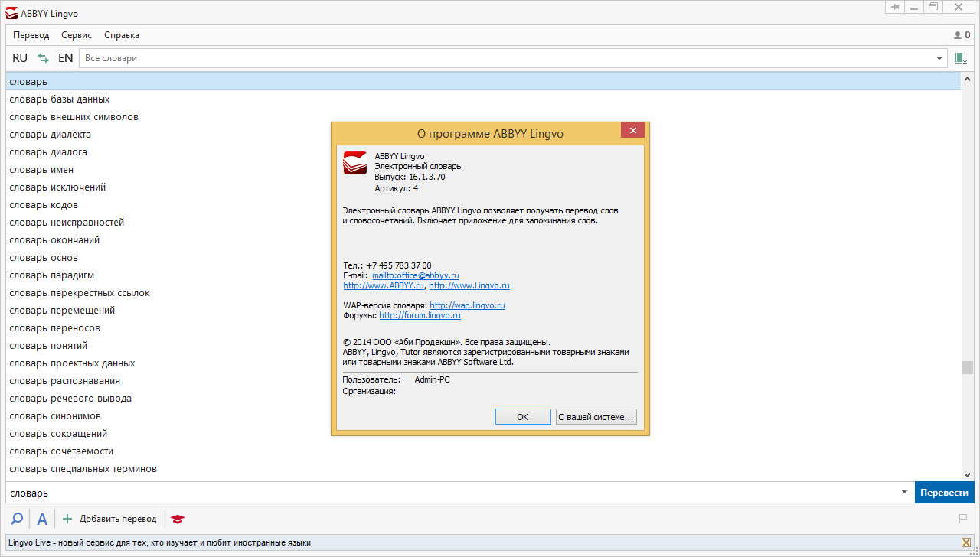The image size is (980, 557).
Task: Open the forum.lingvo.ru link
Action: 420,315
